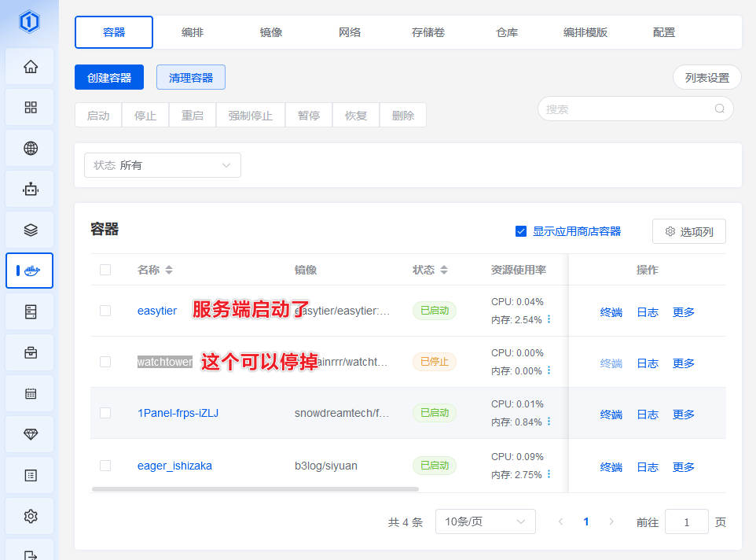Switch to the 网络 tab
The height and width of the screenshot is (560, 756).
click(x=350, y=32)
